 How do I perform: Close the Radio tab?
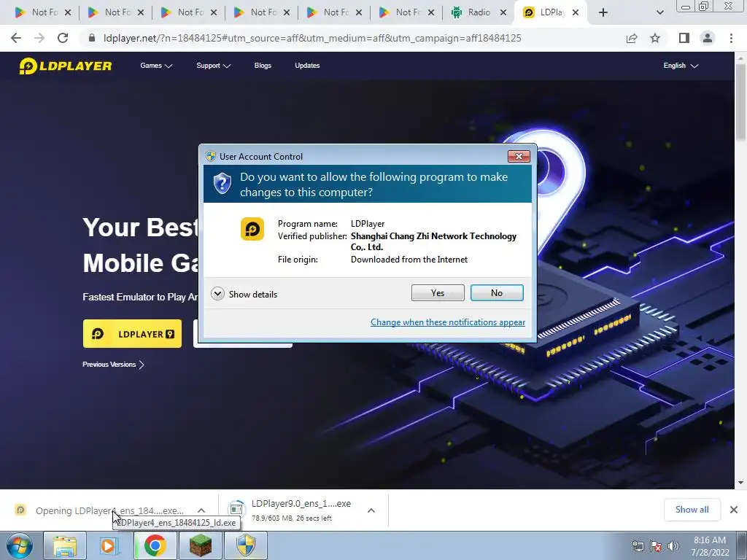[x=503, y=12]
